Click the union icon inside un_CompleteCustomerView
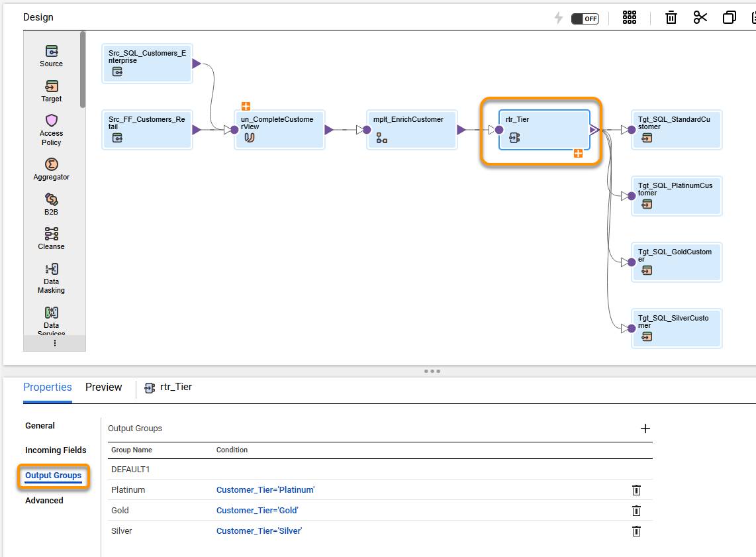 [250, 138]
